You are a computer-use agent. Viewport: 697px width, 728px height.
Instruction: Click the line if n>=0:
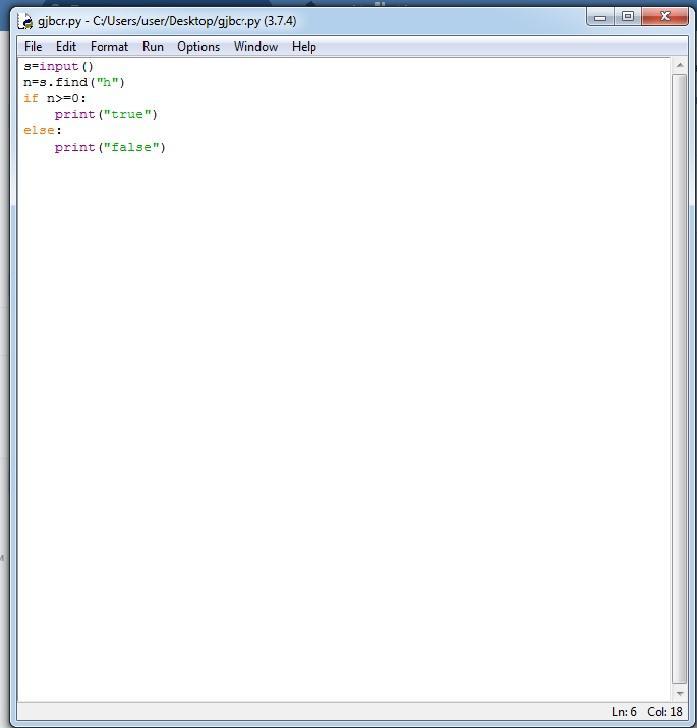point(54,98)
